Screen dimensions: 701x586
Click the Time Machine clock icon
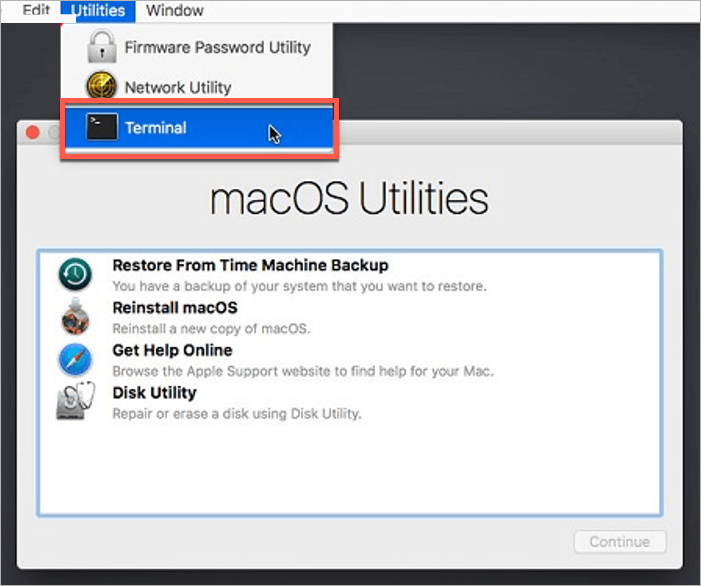tap(75, 274)
